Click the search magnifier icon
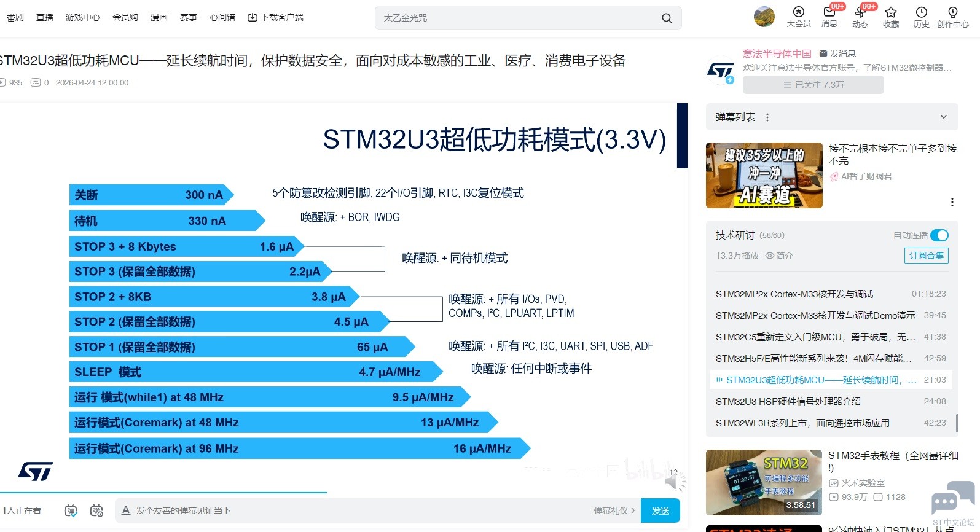Screen dimensions: 980x532 click(x=667, y=18)
